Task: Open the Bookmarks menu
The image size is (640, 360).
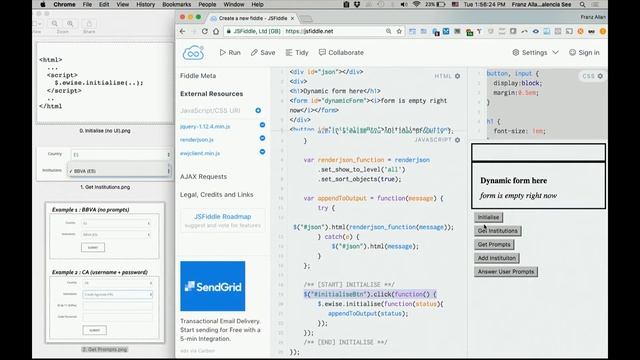Action: click(176, 4)
